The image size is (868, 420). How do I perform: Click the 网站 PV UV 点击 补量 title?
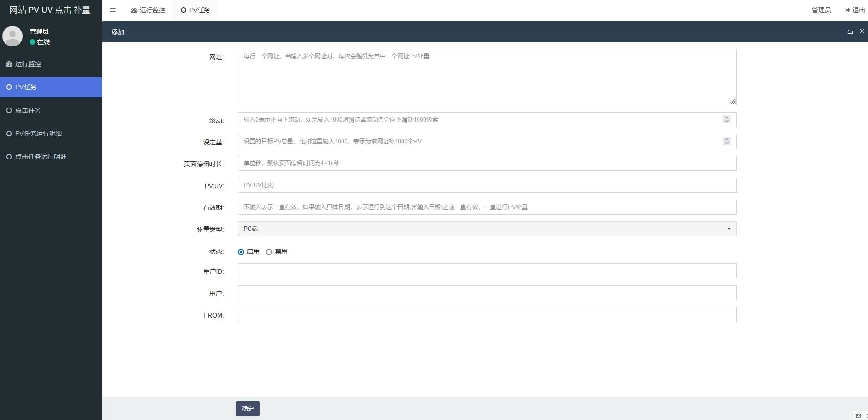[x=50, y=10]
